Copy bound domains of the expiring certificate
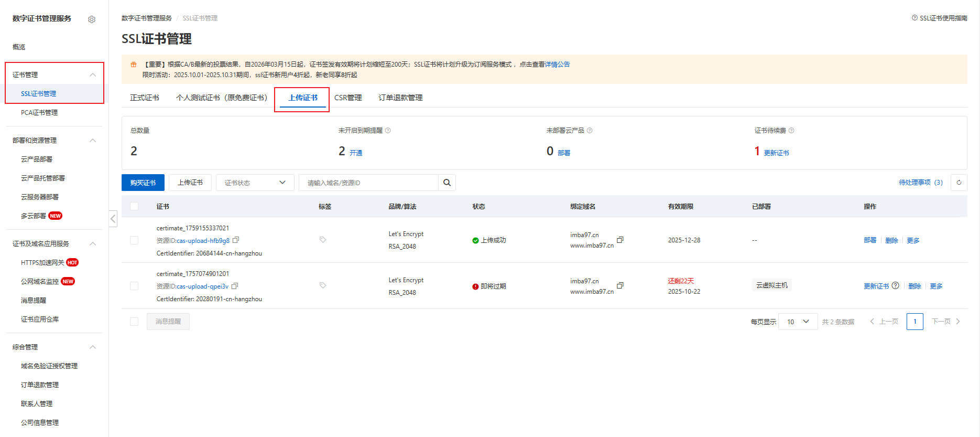980x437 pixels. [620, 286]
